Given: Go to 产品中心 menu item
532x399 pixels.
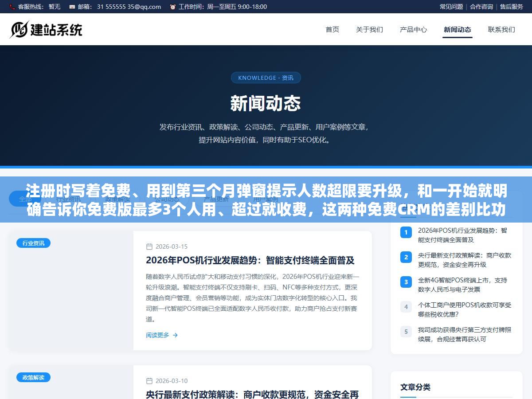Looking at the screenshot, I should point(413,30).
